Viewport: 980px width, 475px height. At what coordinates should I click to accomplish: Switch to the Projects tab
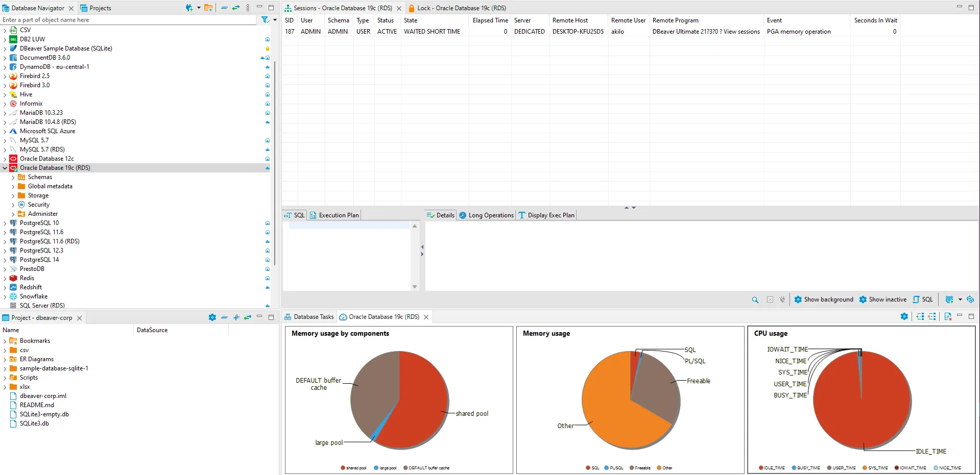tap(95, 8)
